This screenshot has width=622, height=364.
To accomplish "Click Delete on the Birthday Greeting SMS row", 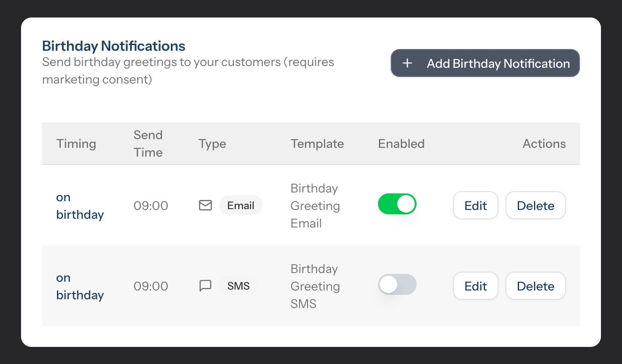I will [x=535, y=286].
